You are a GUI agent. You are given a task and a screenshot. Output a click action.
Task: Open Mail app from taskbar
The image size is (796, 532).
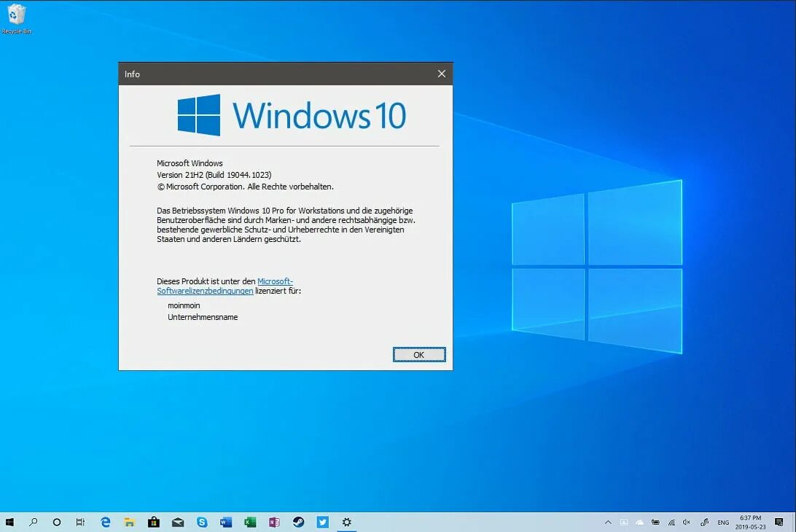tap(178, 522)
